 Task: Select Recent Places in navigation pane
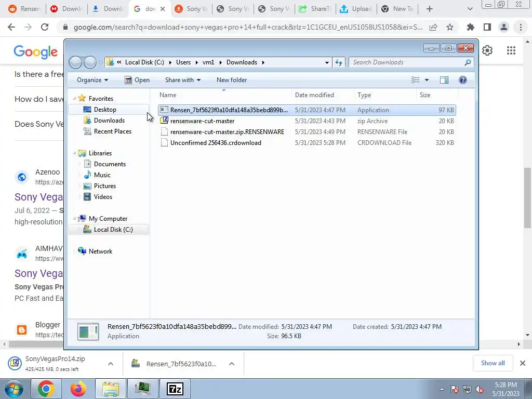click(x=113, y=131)
